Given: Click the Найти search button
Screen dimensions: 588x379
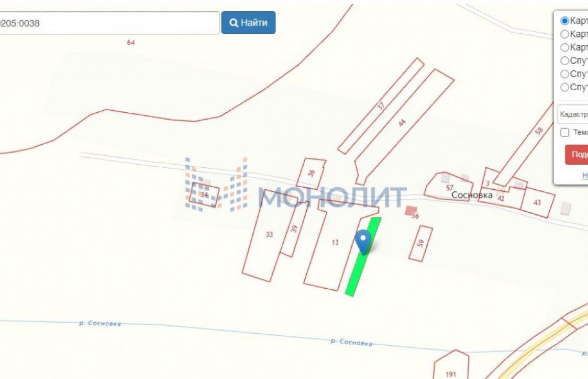Looking at the screenshot, I should [248, 23].
